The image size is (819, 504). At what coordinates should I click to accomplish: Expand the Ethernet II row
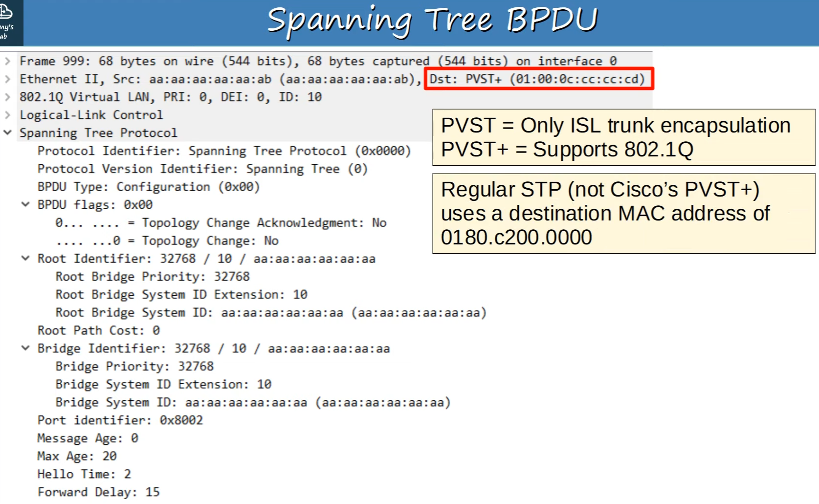click(7, 79)
